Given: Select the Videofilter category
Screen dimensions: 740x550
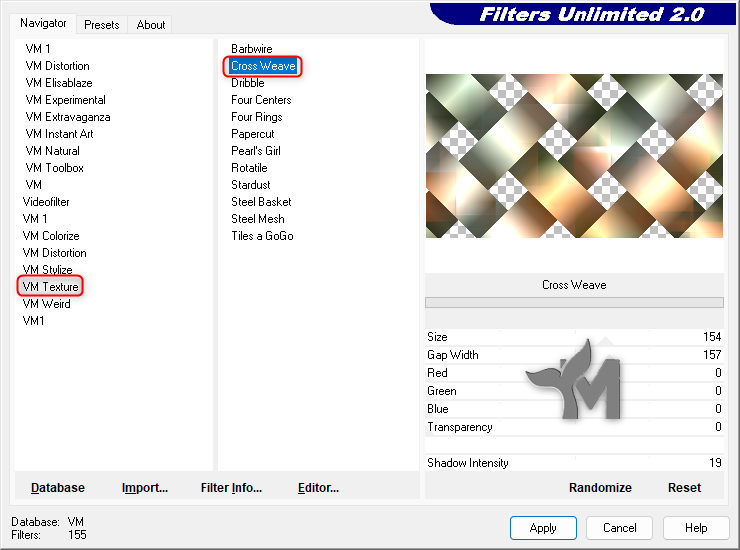Looking at the screenshot, I should tap(46, 202).
